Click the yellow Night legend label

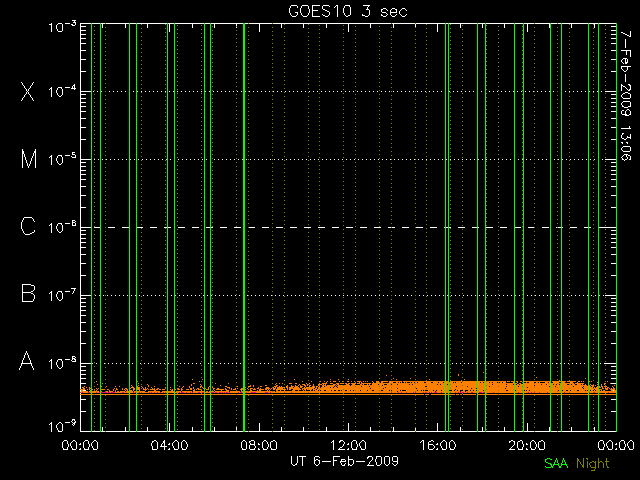593,464
